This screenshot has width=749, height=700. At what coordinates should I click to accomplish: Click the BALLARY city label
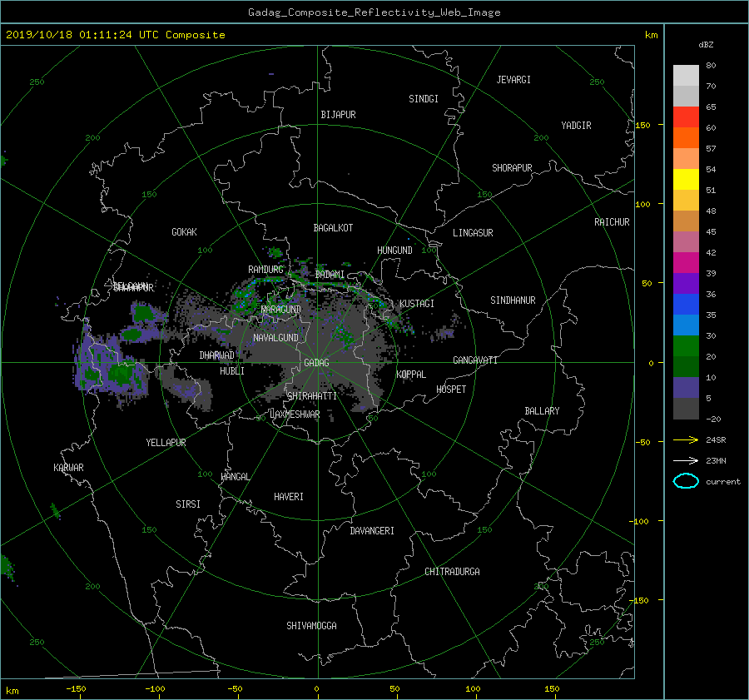[542, 411]
